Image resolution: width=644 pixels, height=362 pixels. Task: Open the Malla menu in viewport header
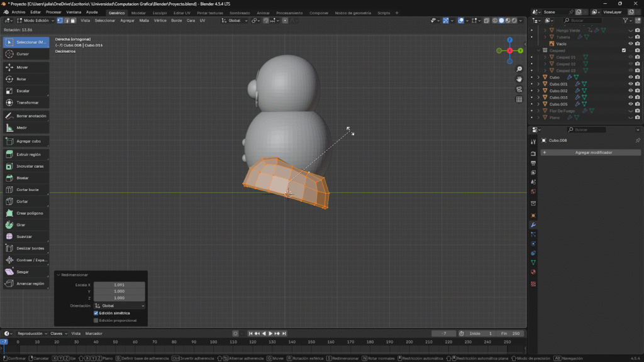pos(144,20)
